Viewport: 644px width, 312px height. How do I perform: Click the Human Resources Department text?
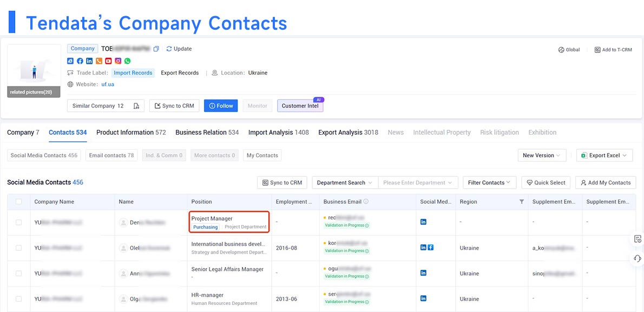tap(224, 303)
